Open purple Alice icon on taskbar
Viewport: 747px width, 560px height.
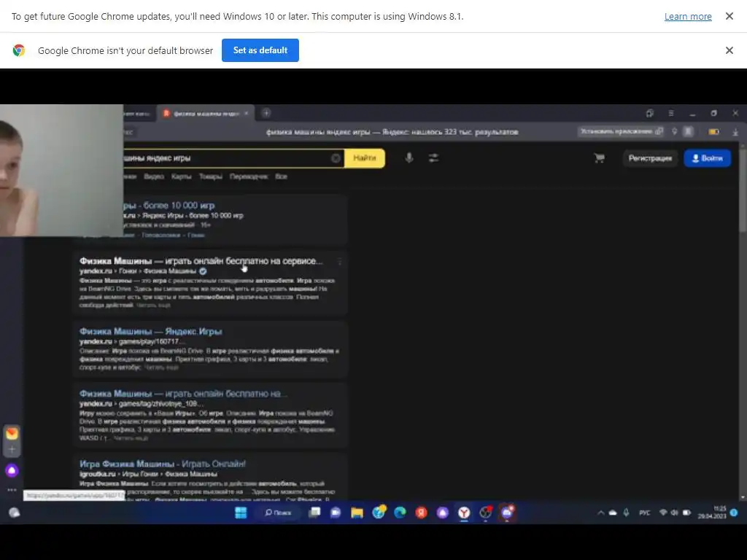[443, 513]
